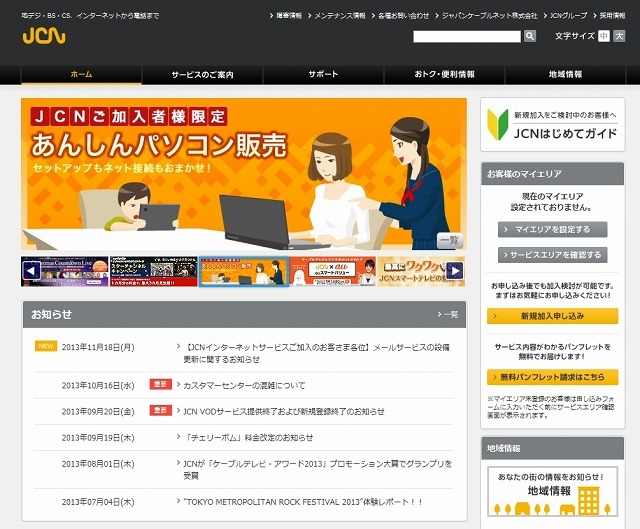
Task: Click the JCN logo
Action: 44,36
